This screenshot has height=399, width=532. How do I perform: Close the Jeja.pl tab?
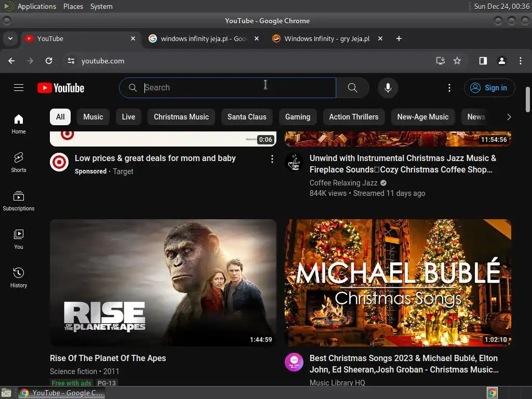(380, 38)
